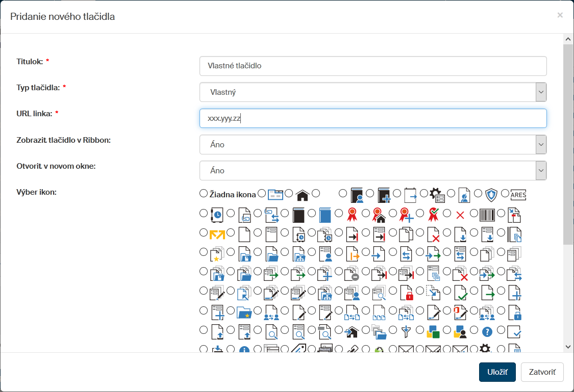
Task: Select the radio button beside the red X icon
Action: tap(447, 213)
